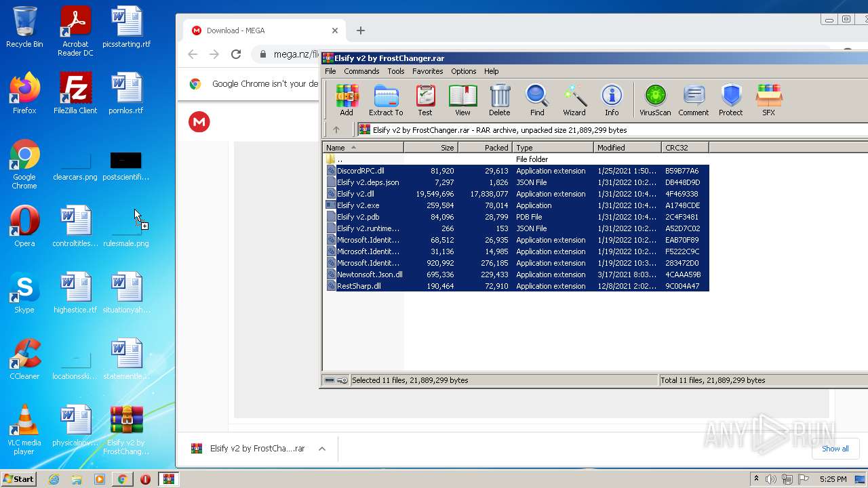Click the archive path address field
The image size is (868, 488).
click(x=612, y=130)
